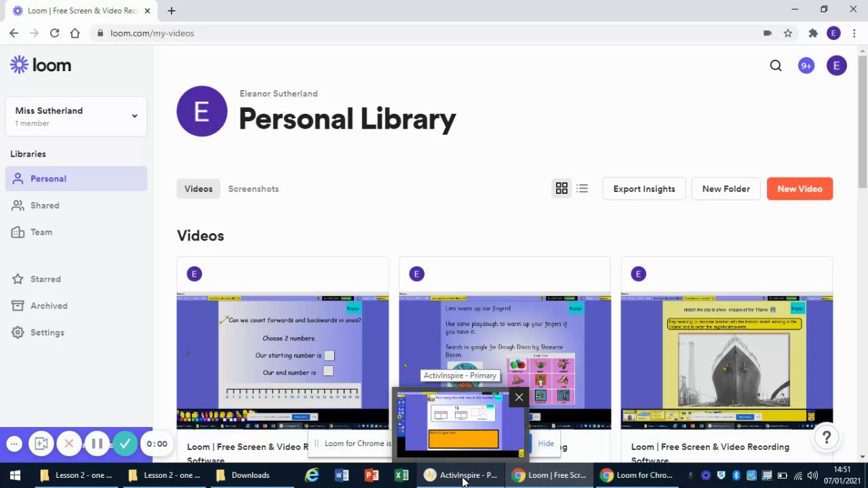Reload the Loom page
This screenshot has width=868, height=488.
[x=54, y=33]
